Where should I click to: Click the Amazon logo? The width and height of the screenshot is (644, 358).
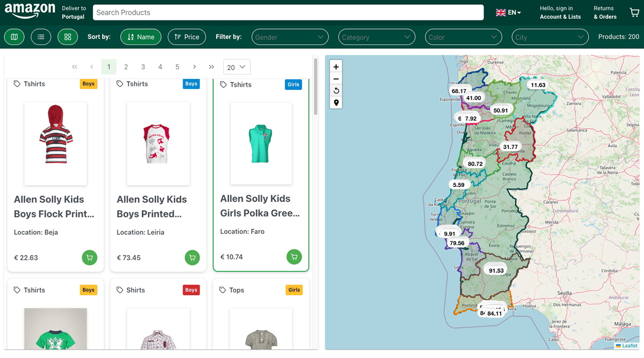click(x=30, y=11)
